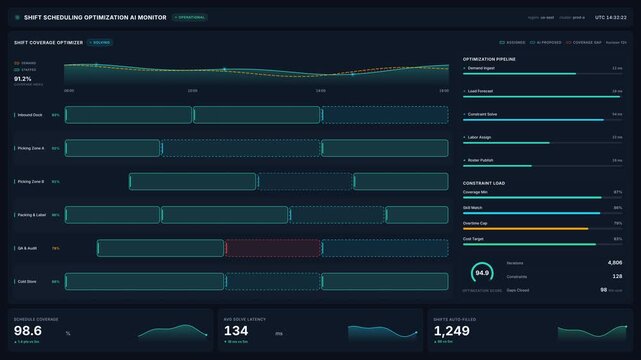Toggle the AI PROPOSED legend item
The height and width of the screenshot is (360, 641).
545,42
